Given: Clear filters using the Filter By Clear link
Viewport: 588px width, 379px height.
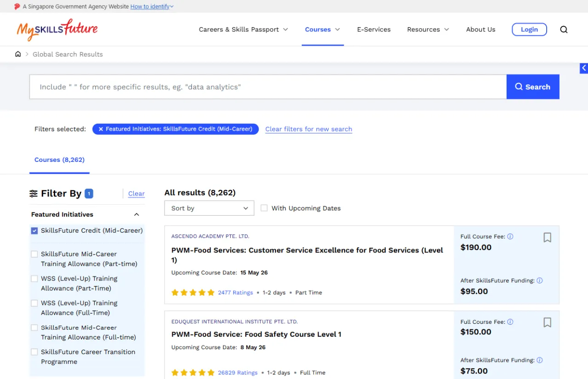Looking at the screenshot, I should [136, 194].
